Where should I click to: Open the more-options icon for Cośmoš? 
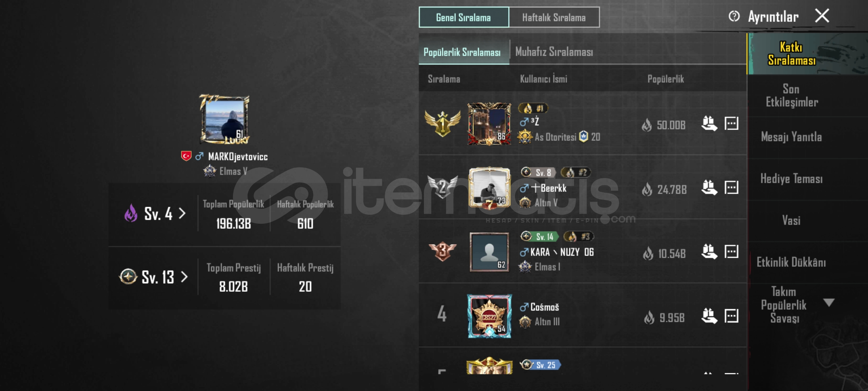pyautogui.click(x=731, y=316)
